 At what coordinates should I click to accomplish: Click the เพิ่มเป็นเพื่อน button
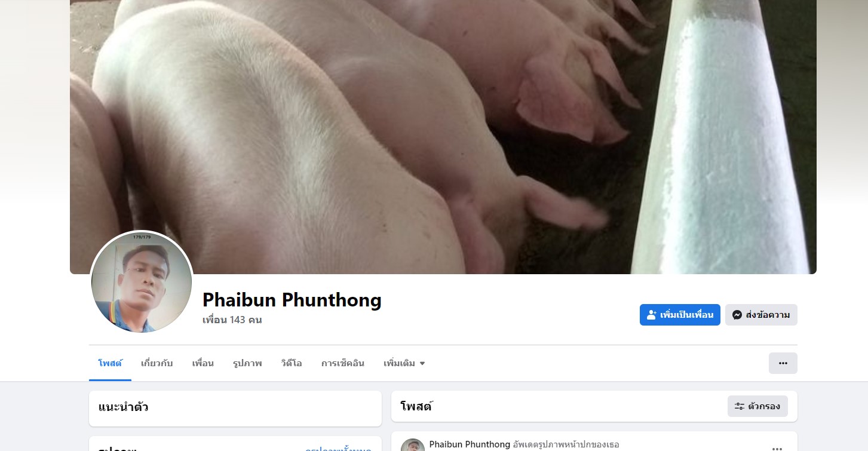pyautogui.click(x=680, y=315)
